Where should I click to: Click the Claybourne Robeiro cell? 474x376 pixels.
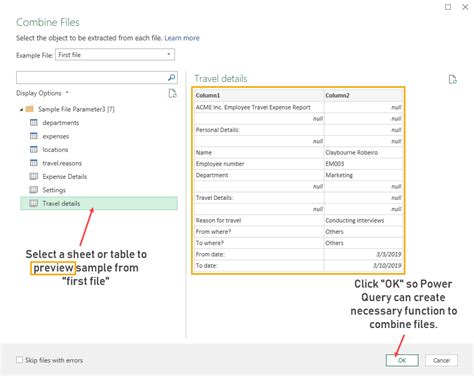point(363,152)
